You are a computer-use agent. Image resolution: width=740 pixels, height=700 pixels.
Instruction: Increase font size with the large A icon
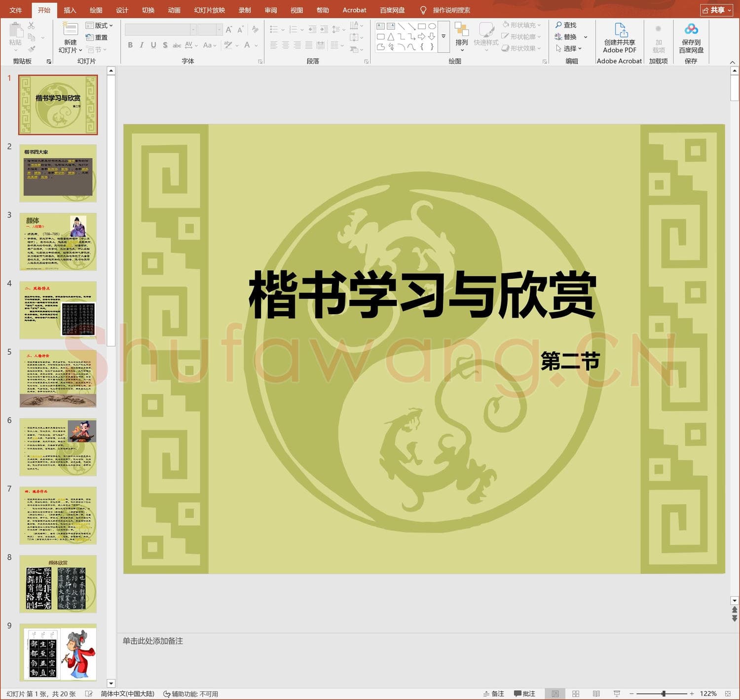point(229,30)
